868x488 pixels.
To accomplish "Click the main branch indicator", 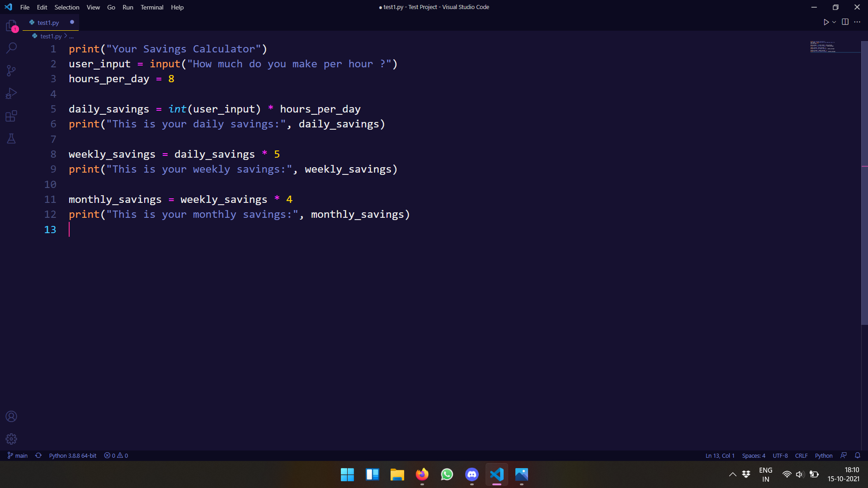I will (18, 455).
